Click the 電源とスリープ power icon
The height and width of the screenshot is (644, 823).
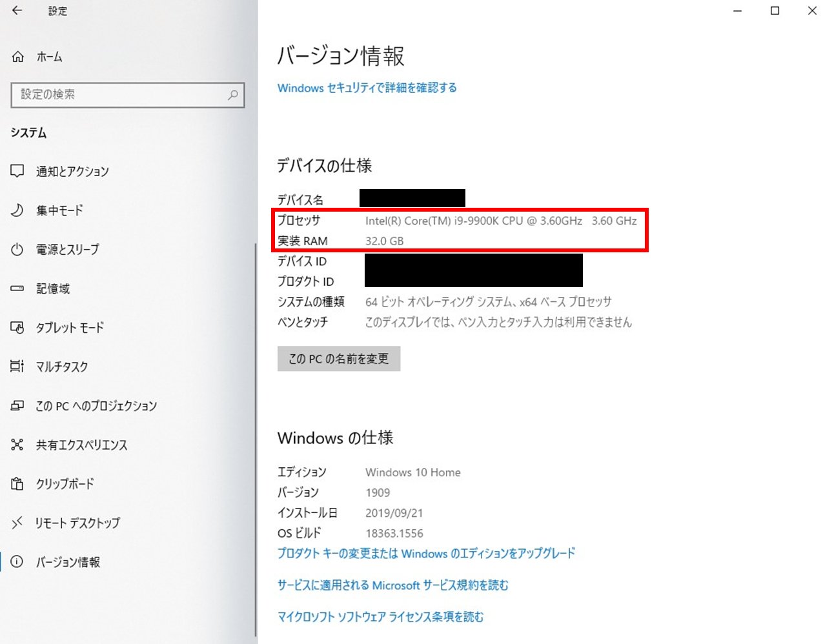click(17, 250)
